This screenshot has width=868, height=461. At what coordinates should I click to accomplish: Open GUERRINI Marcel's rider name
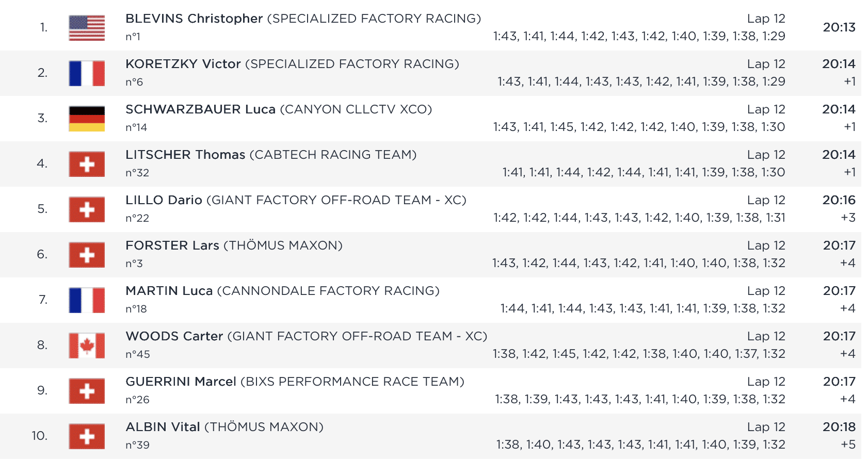[x=181, y=382]
